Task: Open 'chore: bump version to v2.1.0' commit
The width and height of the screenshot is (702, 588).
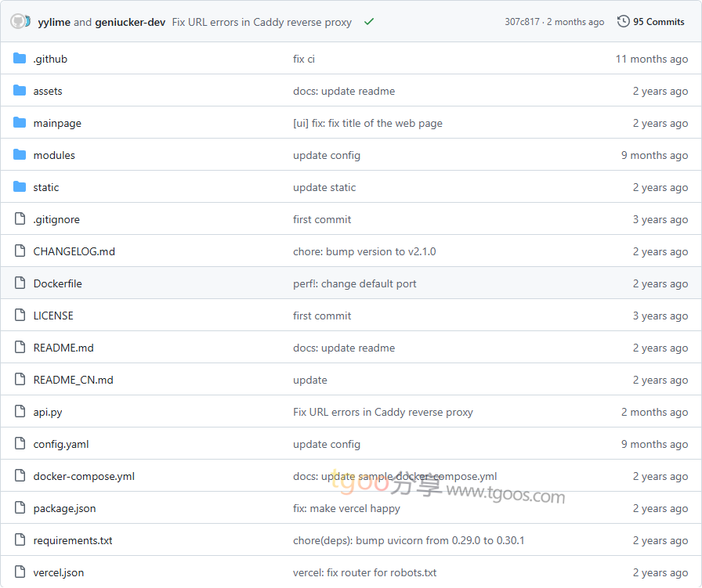Action: 364,251
